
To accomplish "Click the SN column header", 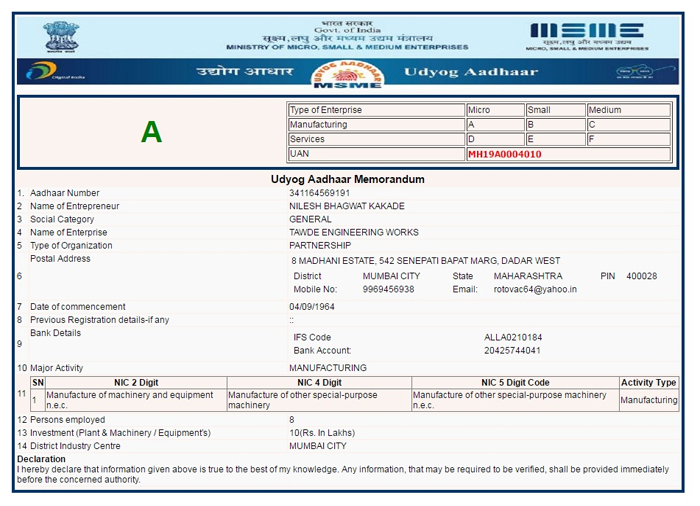I will [x=38, y=383].
